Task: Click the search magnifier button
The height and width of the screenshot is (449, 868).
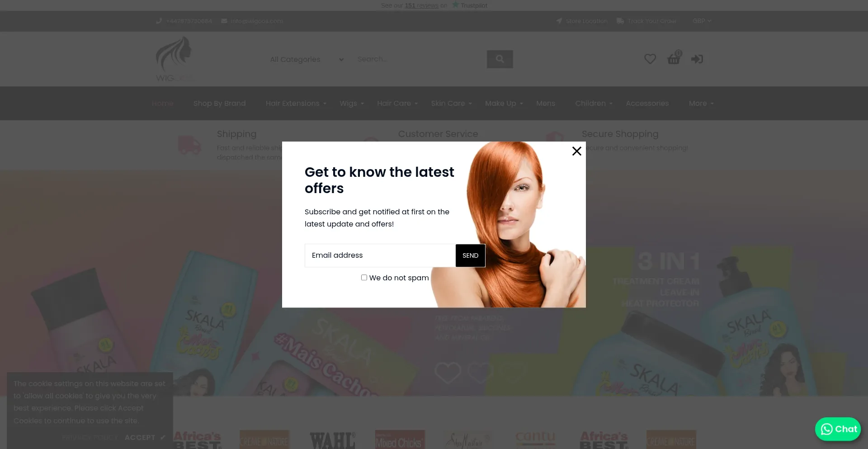Action: point(500,59)
